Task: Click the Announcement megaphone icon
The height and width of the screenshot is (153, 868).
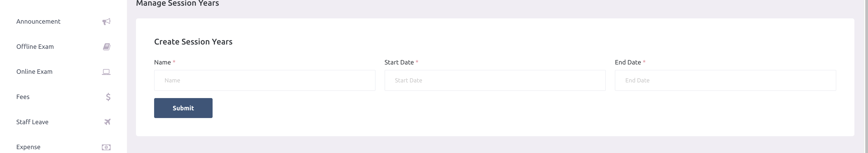Action: 106,22
